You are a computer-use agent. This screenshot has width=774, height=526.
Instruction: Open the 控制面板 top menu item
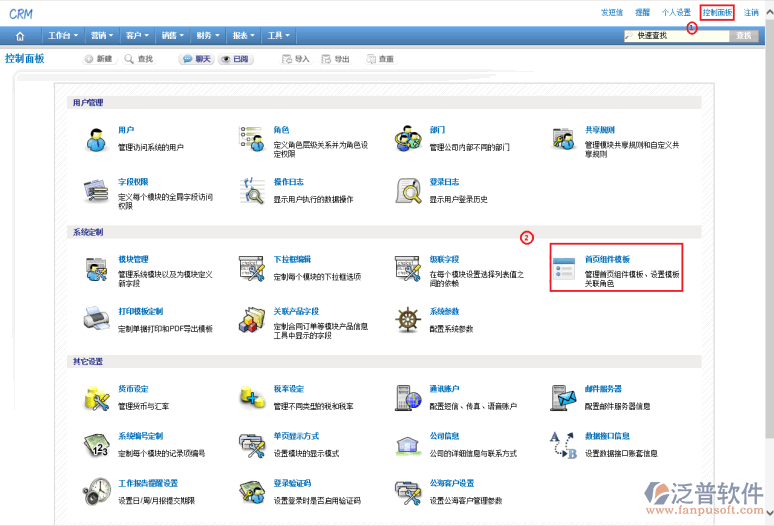coord(717,12)
